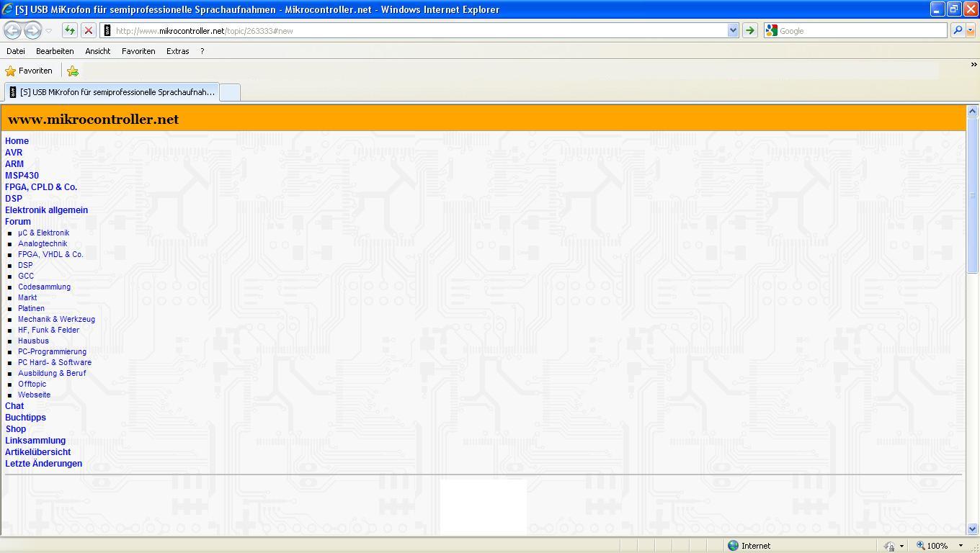Viewport: 980px width, 553px height.
Task: Open the Ausbildung & Beruf forum
Action: pyautogui.click(x=52, y=373)
